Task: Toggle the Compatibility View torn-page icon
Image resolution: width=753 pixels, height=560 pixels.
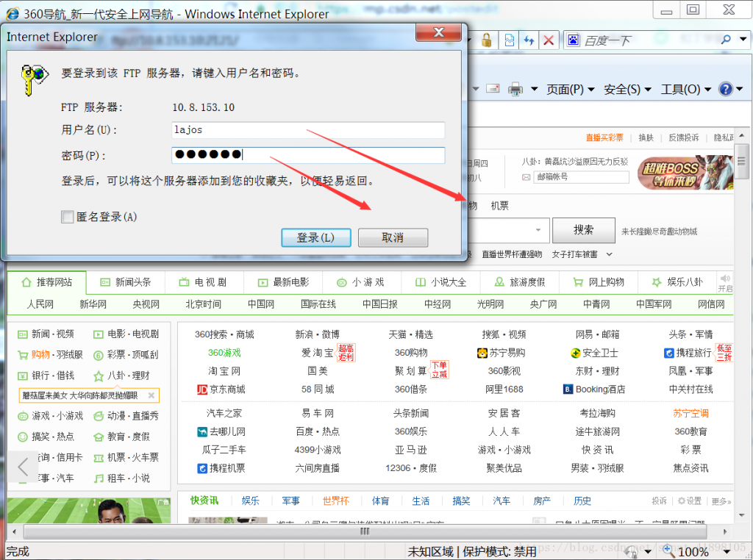Action: pyautogui.click(x=510, y=40)
